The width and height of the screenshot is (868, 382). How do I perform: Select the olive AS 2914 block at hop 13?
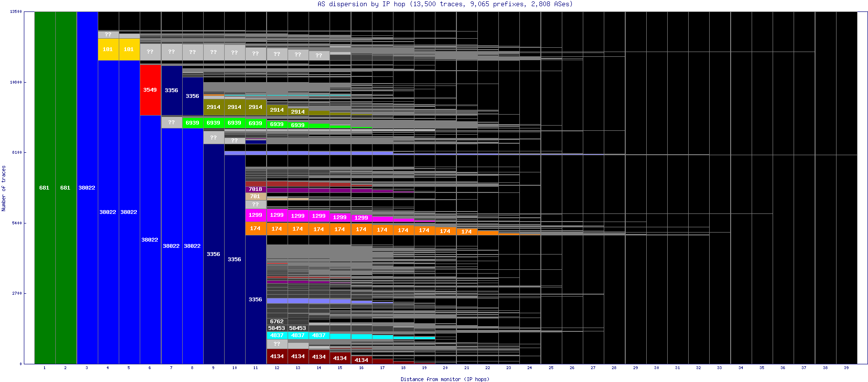(x=298, y=112)
